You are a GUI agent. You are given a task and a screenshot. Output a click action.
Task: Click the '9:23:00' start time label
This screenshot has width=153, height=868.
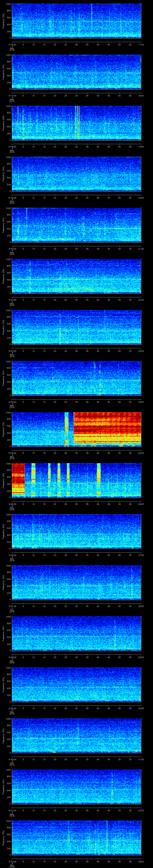(x=12, y=402)
